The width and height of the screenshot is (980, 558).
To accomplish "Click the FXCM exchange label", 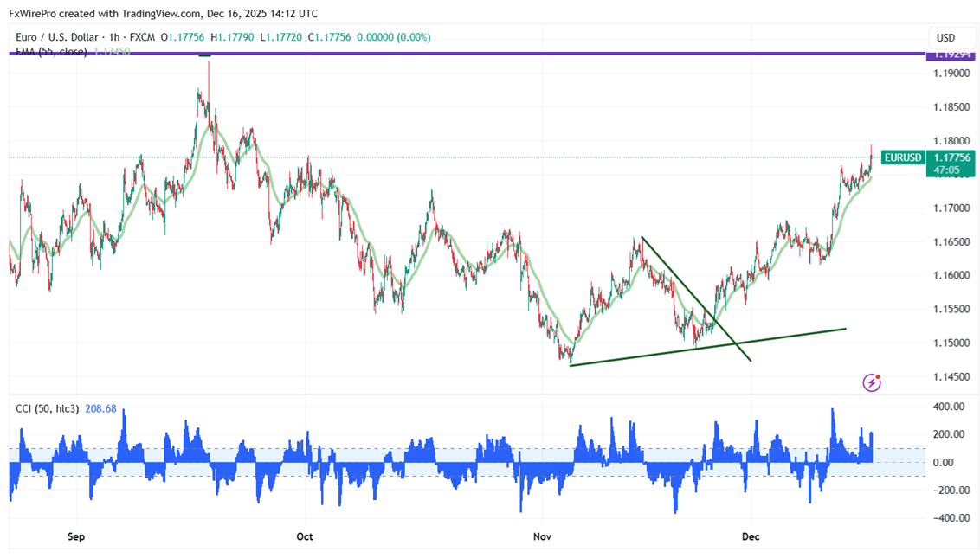I will (143, 37).
